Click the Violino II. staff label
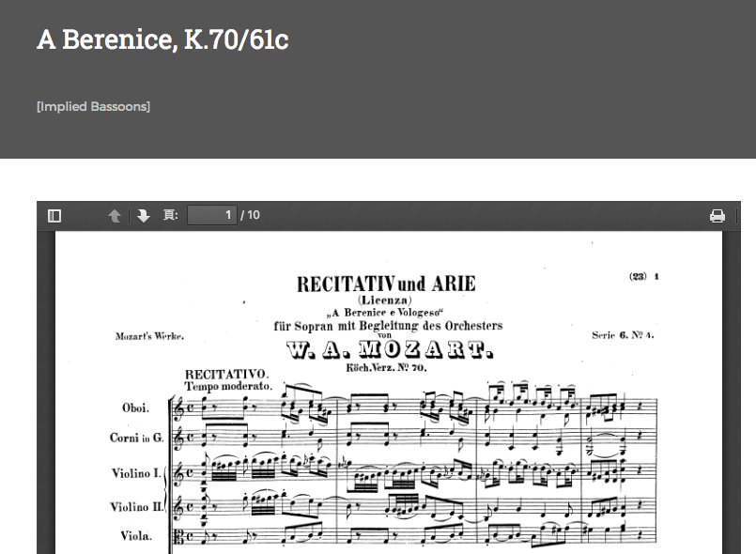Viewport: 756px width, 554px height. coord(136,507)
